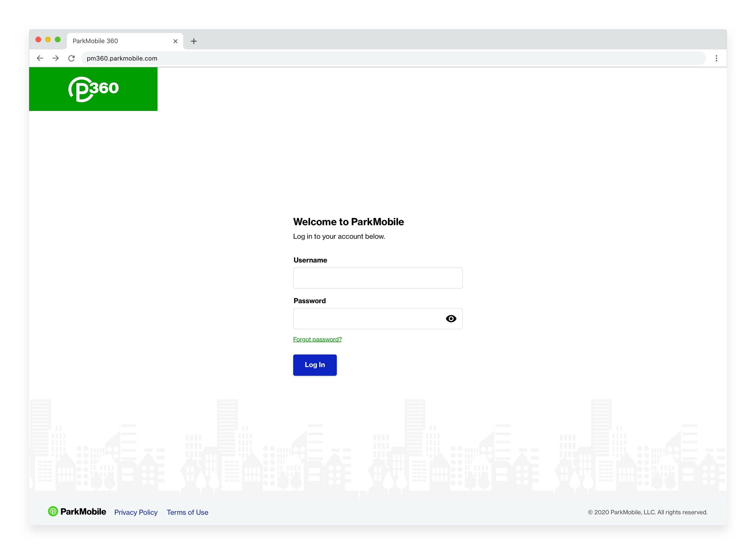The height and width of the screenshot is (554, 756).
Task: Click the browser back arrow
Action: 40,58
